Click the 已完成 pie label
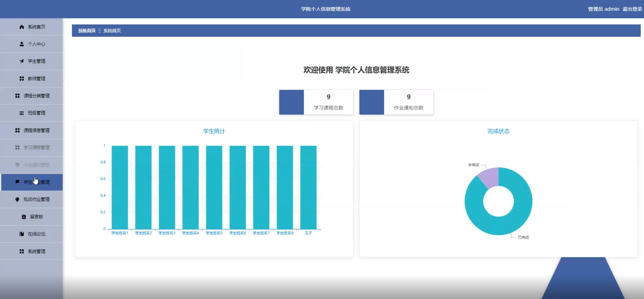Viewport: 644px width, 299px height. 523,237
